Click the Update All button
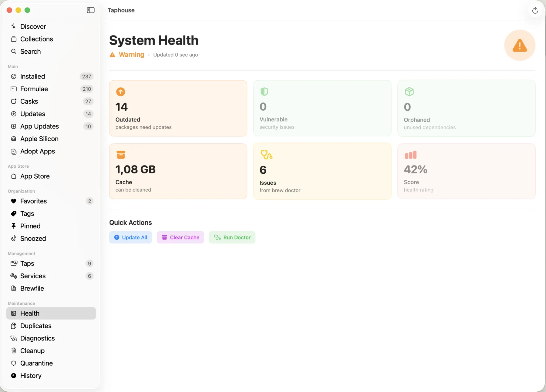The width and height of the screenshot is (546, 392). coord(130,237)
